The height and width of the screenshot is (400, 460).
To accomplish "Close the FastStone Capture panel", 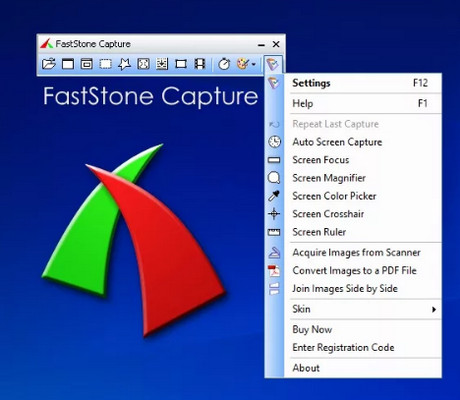I will click(276, 44).
